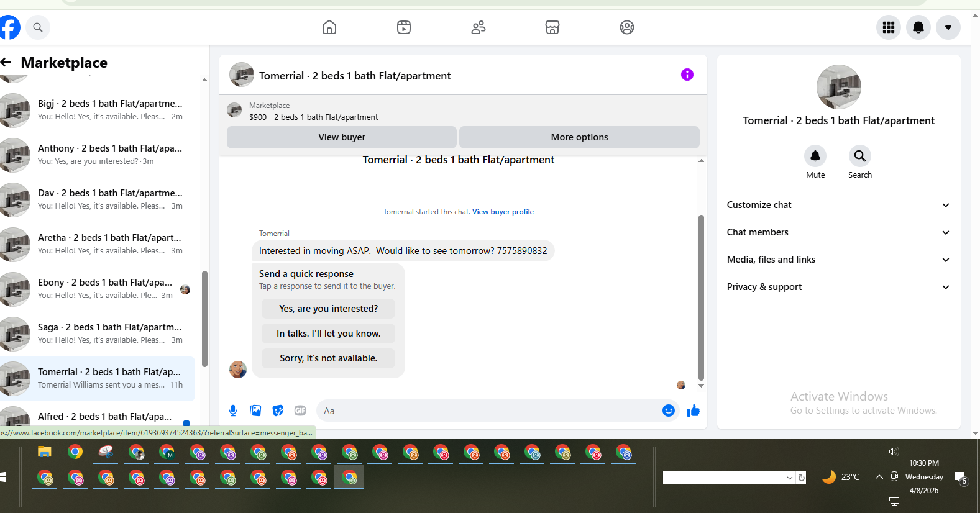Click the purple conversation info icon
Screen dimensions: 980x513
[687, 75]
